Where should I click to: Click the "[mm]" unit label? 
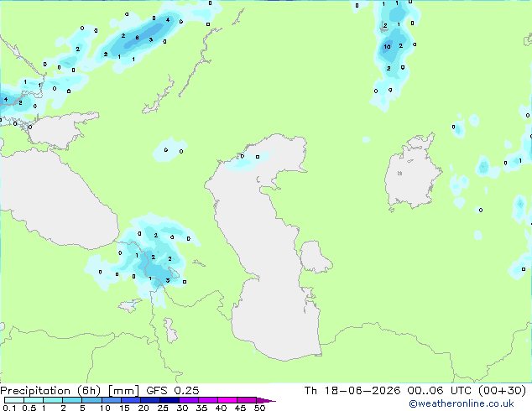pyautogui.click(x=123, y=391)
